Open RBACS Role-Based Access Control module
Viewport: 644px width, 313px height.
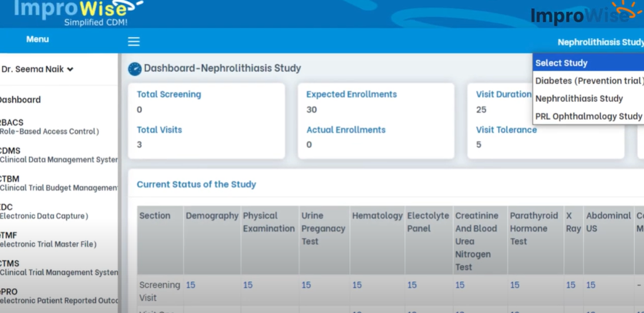[x=49, y=127]
